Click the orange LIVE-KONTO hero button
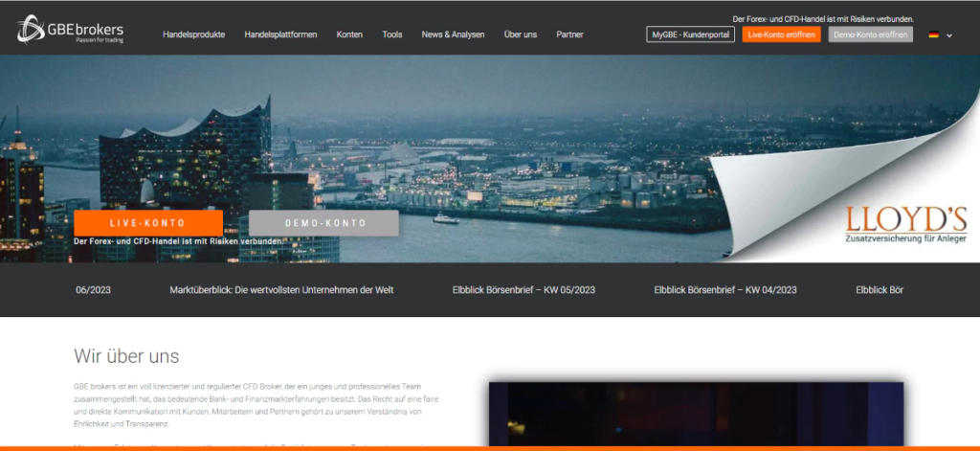The image size is (980, 451). [148, 223]
